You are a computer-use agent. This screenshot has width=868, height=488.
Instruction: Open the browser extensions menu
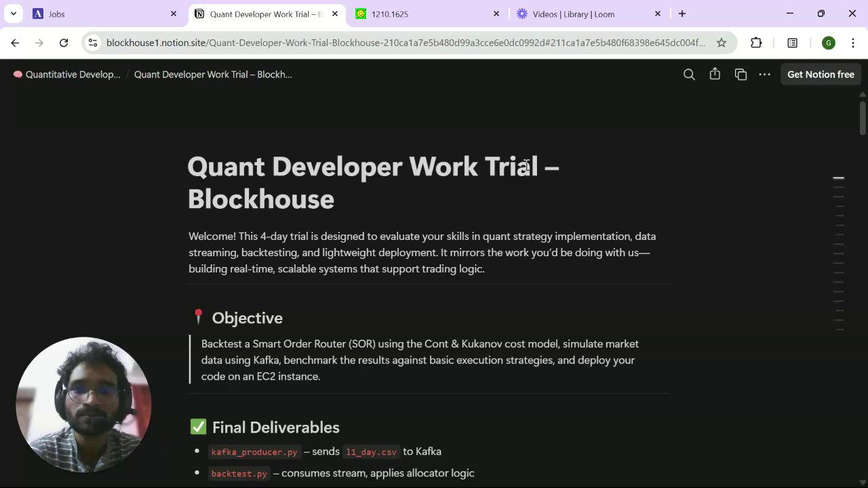(x=756, y=43)
